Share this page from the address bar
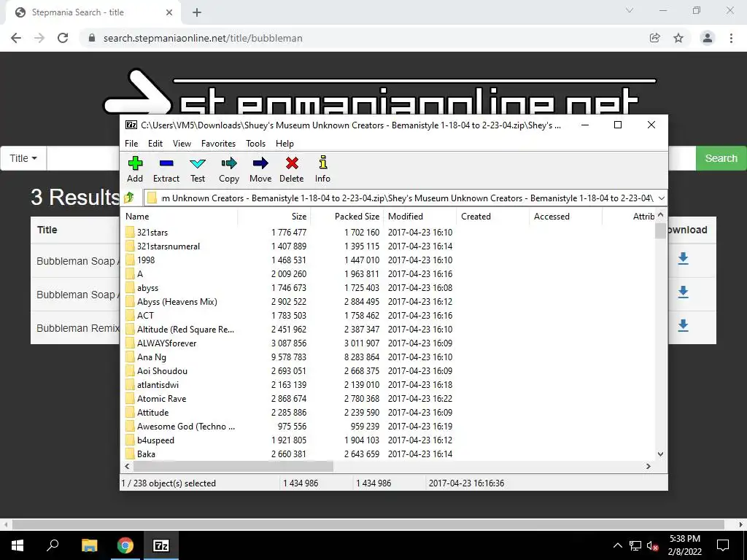 655,38
